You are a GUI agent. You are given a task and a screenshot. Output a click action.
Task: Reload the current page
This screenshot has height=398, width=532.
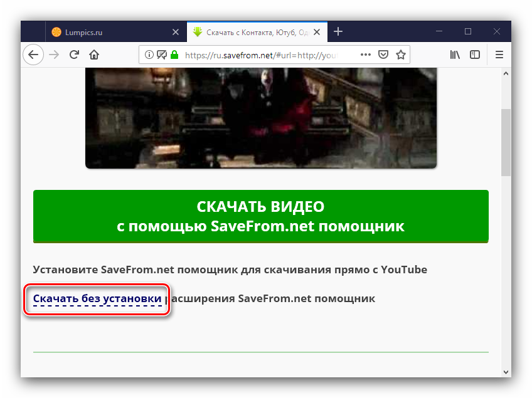pos(74,55)
